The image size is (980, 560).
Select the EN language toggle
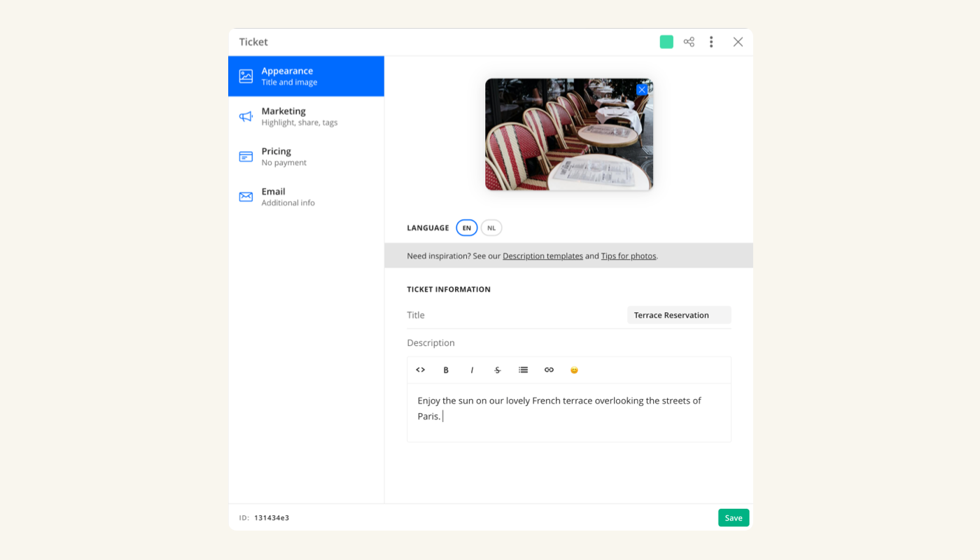(467, 227)
